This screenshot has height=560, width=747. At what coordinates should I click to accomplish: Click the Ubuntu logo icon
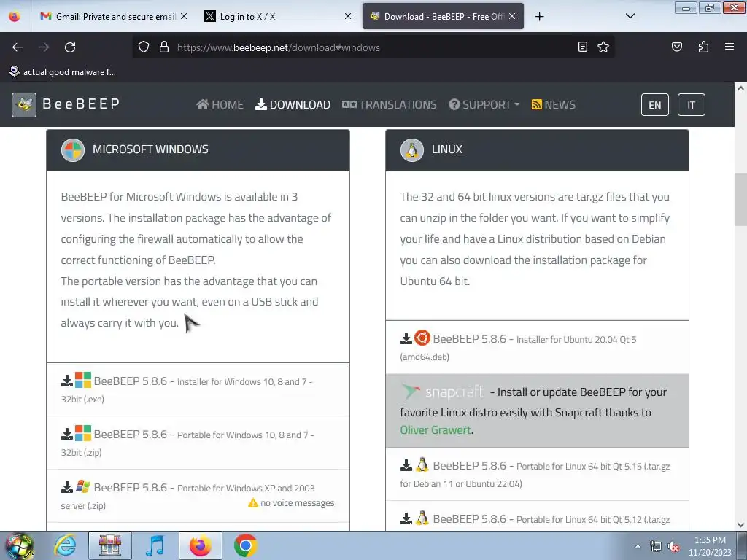pos(422,338)
